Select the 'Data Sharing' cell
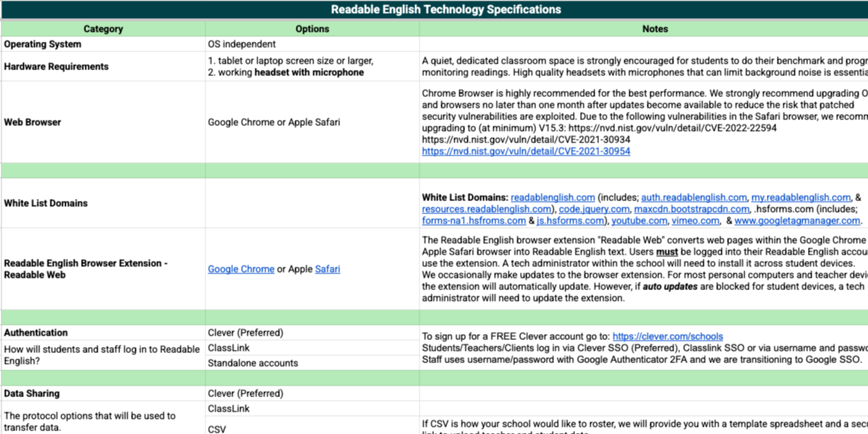The height and width of the screenshot is (434, 868). tap(103, 393)
